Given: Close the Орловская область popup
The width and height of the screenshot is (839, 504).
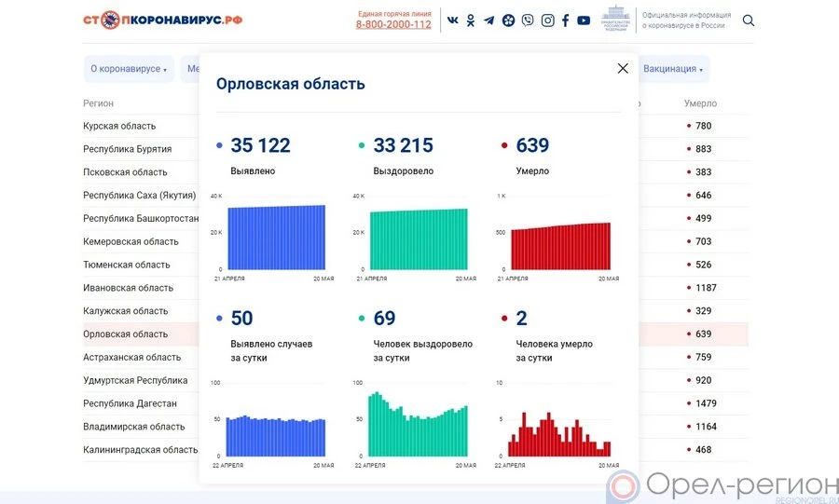Looking at the screenshot, I should [x=623, y=68].
